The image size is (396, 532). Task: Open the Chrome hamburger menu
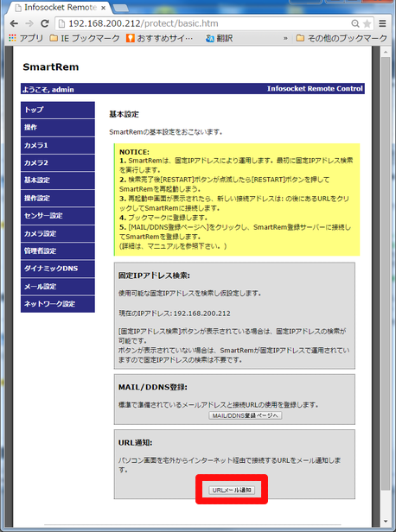pos(382,23)
